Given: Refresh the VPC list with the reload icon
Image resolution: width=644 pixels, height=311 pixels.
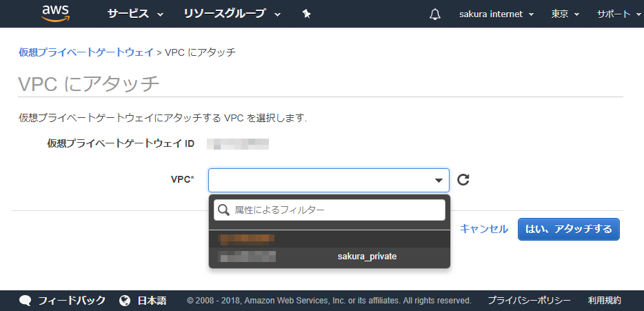Looking at the screenshot, I should point(464,180).
